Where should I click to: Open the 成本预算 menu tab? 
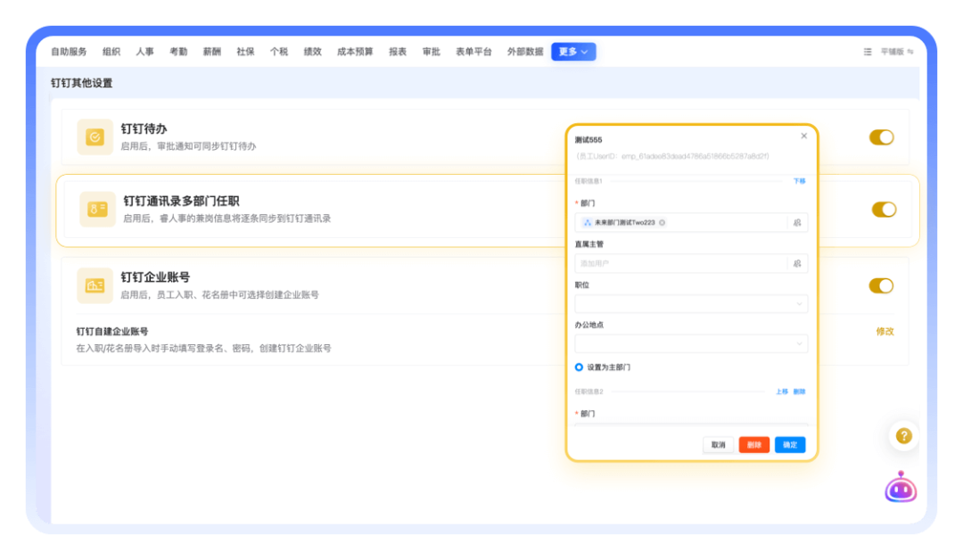(355, 52)
